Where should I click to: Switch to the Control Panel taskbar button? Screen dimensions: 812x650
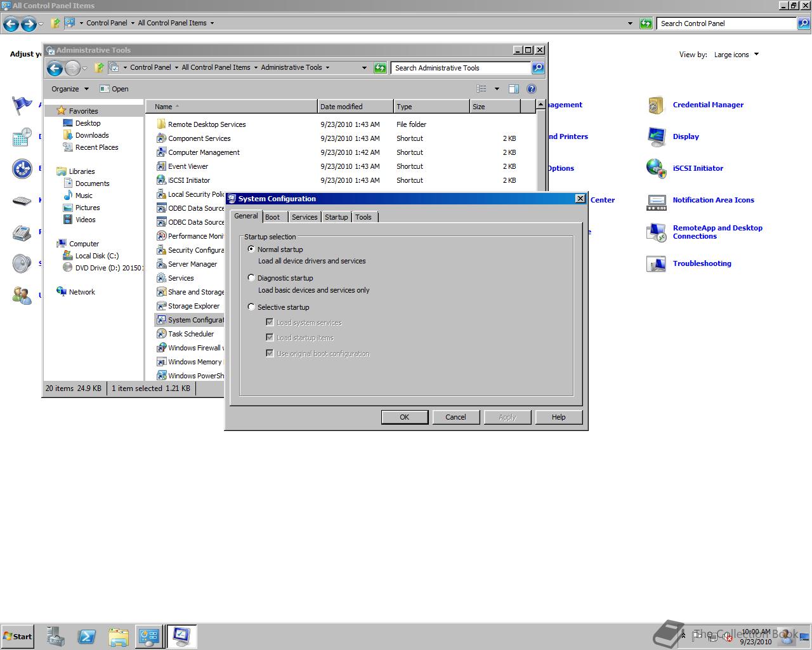[149, 636]
